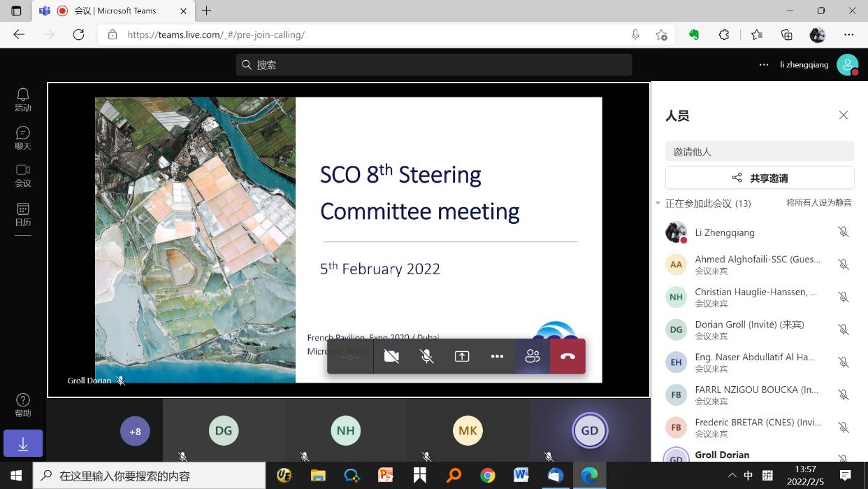Click the mic icon beside Dorian Groll (Invité)
868x489 pixels.
[844, 329]
